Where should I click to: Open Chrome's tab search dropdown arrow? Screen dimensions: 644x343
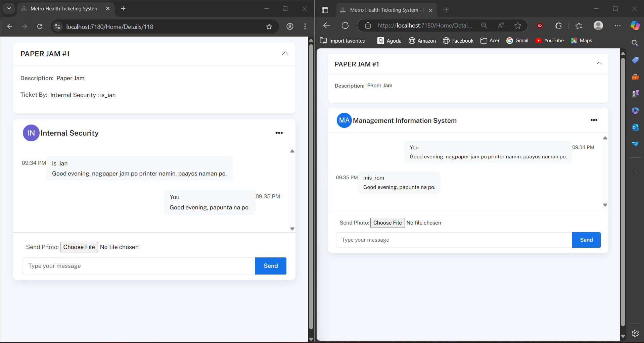coord(9,8)
